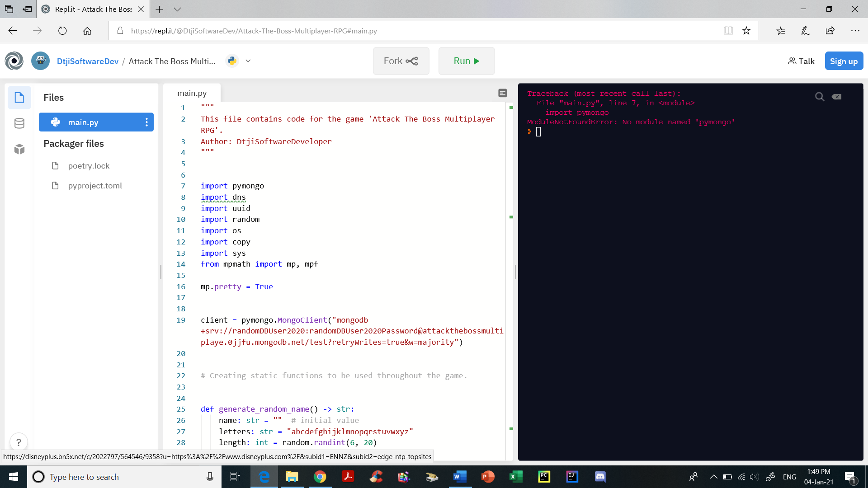Image resolution: width=868 pixels, height=488 pixels.
Task: Click the Python language icon
Action: click(x=232, y=61)
